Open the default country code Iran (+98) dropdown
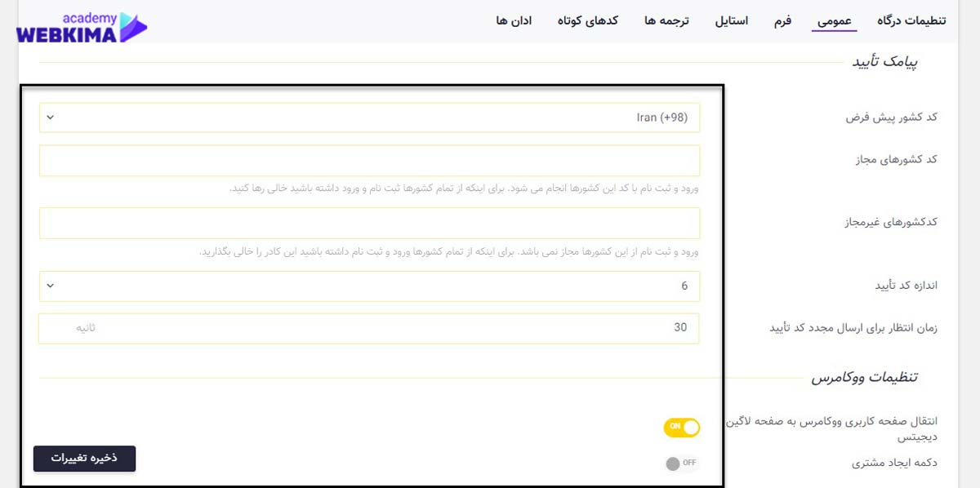Viewport: 980px width, 488px height. [x=369, y=118]
